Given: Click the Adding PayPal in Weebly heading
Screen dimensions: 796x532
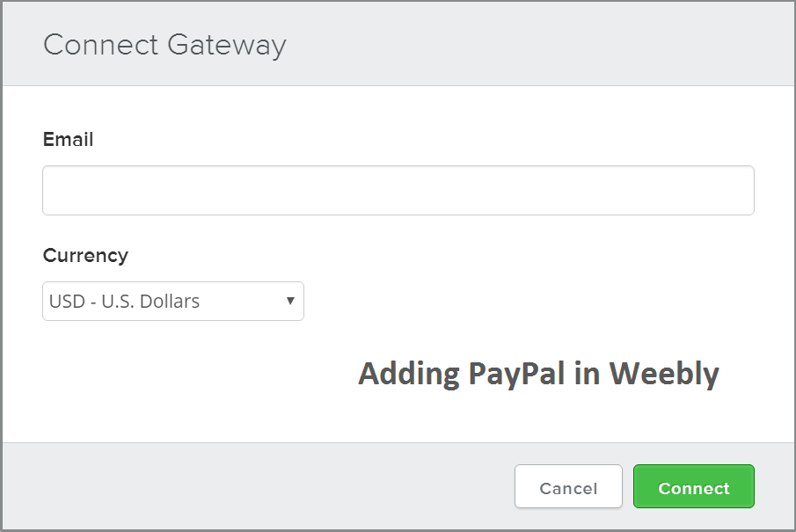Looking at the screenshot, I should (x=537, y=372).
